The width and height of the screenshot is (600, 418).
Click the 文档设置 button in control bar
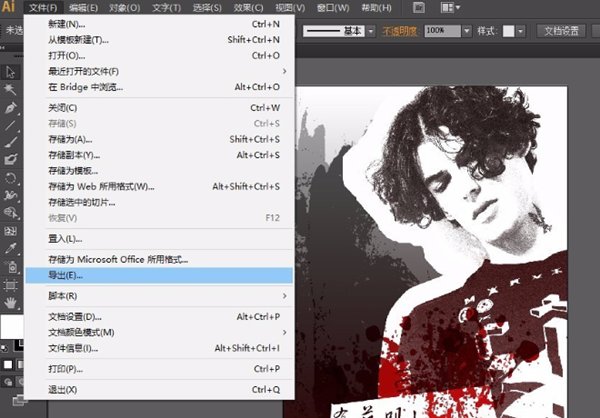point(561,31)
